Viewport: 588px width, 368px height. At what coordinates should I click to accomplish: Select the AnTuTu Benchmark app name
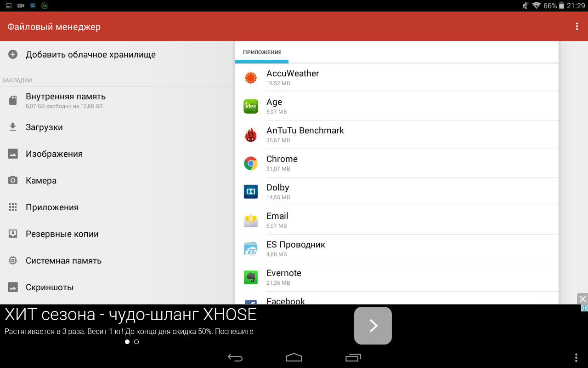click(305, 131)
